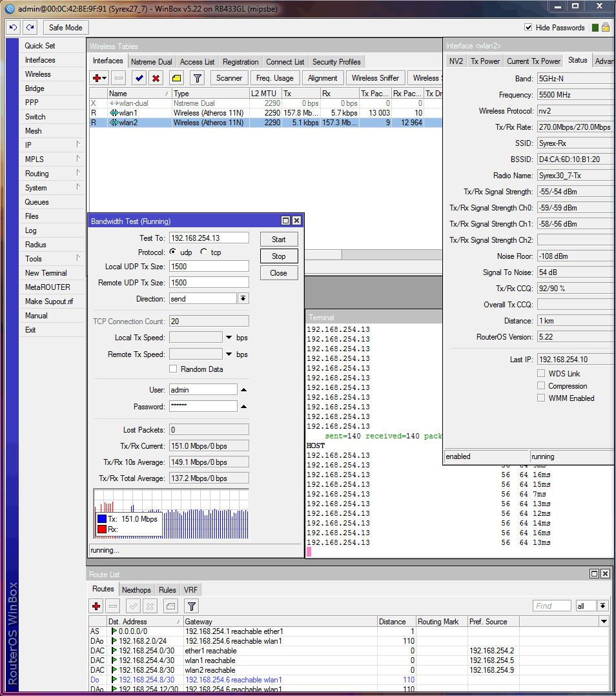Click enable checkmark in Route List toolbar
The height and width of the screenshot is (696, 616).
[x=134, y=606]
